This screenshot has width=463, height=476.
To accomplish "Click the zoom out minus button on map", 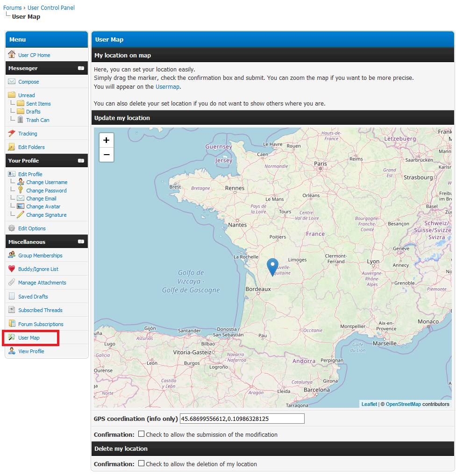I will [x=107, y=155].
